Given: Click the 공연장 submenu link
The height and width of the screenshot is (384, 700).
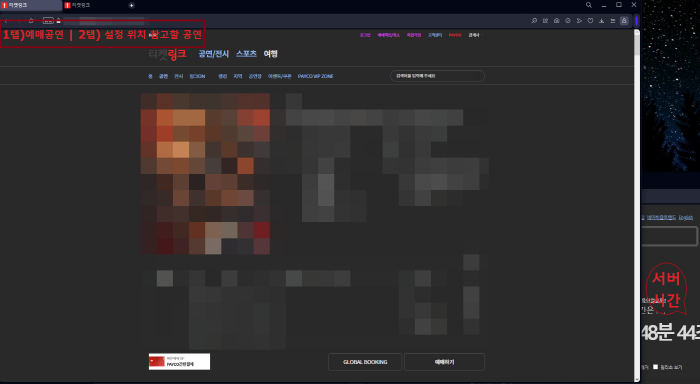Looking at the screenshot, I should tap(255, 76).
